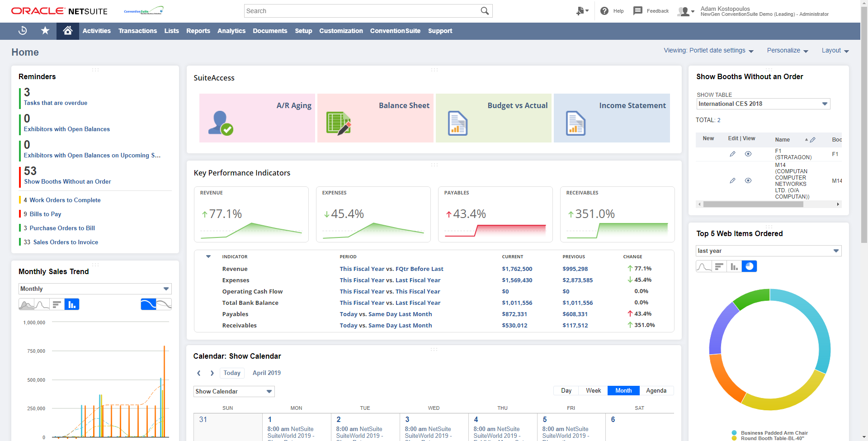Open Show Booths Without an Order reminder
This screenshot has width=868, height=441.
tap(67, 181)
